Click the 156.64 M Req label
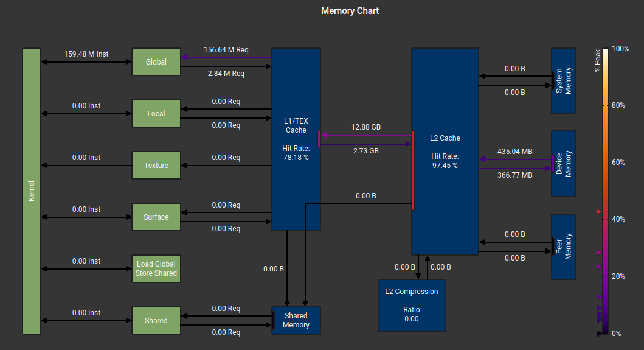Viewport: 644px width, 350px height. point(226,49)
